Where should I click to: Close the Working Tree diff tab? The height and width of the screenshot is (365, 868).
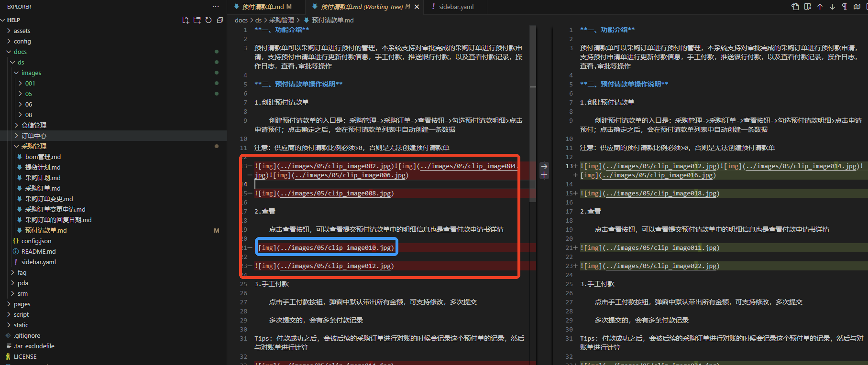click(x=417, y=7)
